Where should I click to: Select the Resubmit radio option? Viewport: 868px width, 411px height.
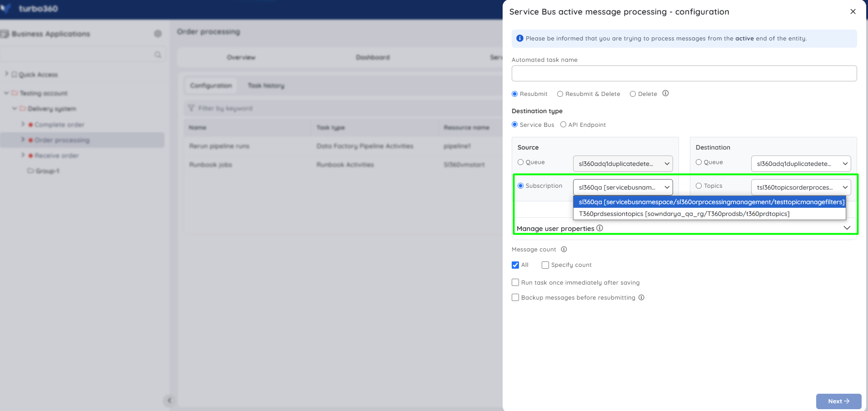coord(515,94)
